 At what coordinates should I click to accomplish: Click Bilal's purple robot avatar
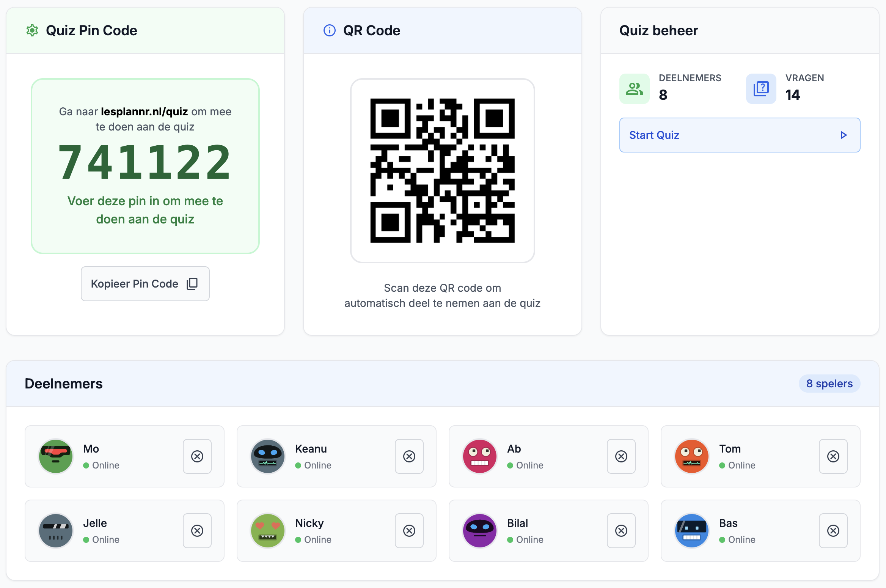click(x=479, y=531)
